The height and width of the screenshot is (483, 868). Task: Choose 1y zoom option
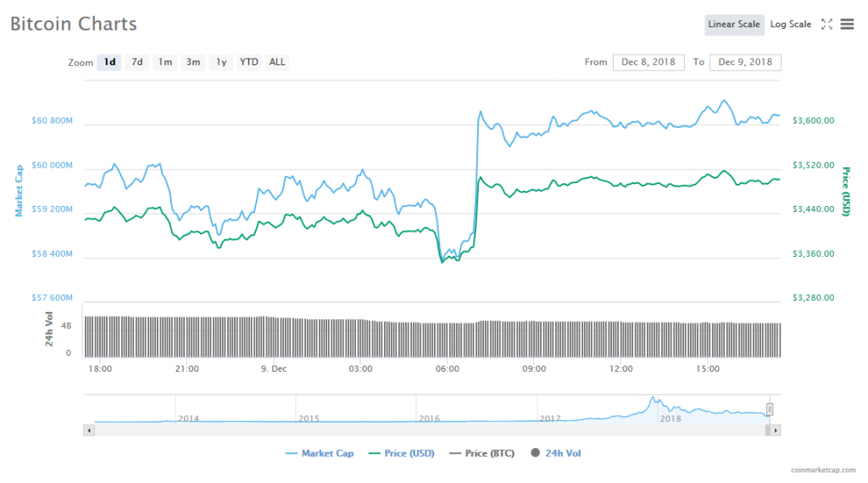(x=221, y=62)
